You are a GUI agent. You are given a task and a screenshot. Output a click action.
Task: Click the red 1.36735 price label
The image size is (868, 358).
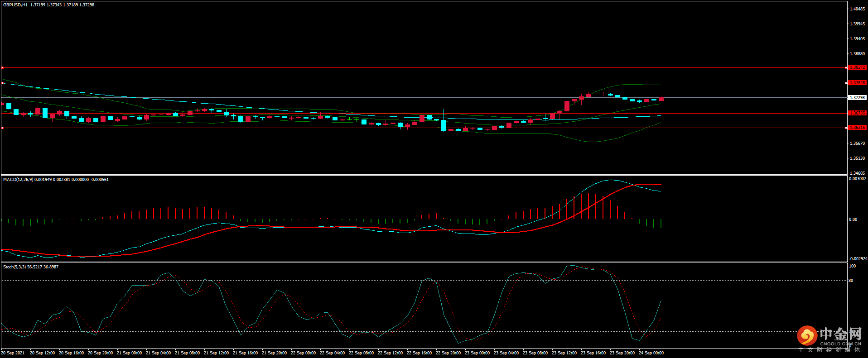click(x=857, y=113)
